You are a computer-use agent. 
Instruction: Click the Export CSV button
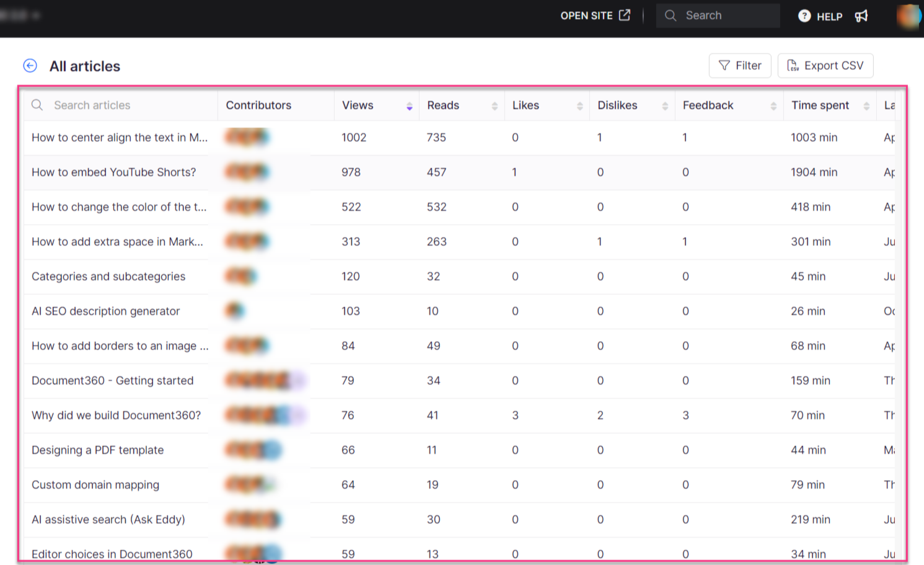[x=825, y=65]
